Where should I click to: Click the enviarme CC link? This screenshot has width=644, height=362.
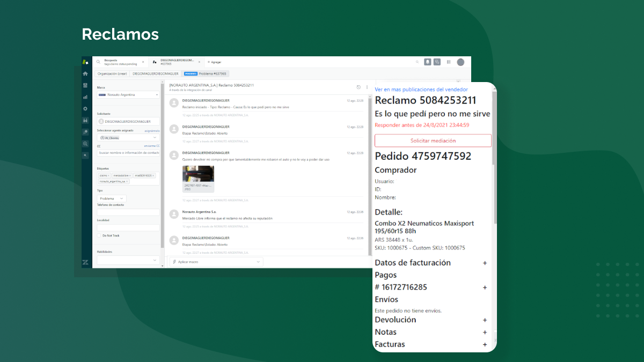coord(152,146)
